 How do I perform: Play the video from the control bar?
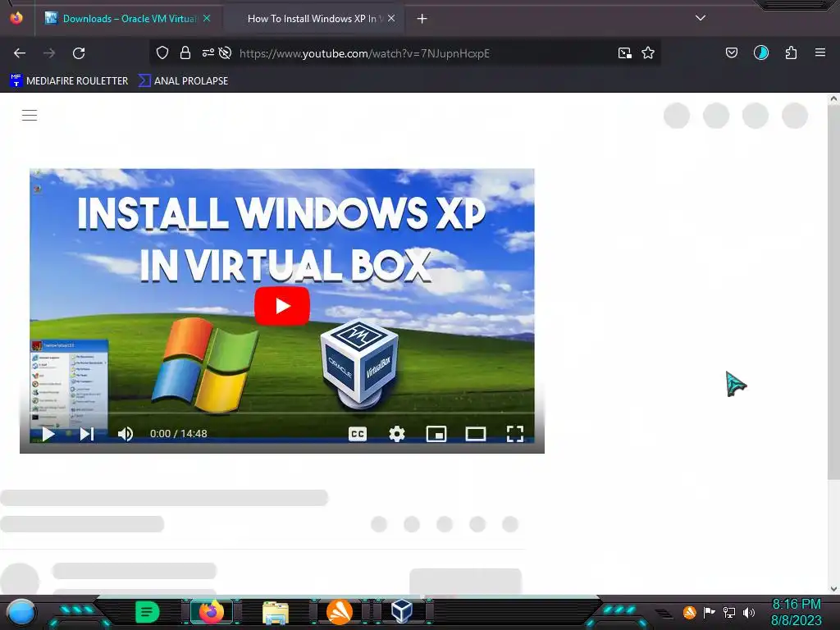pyautogui.click(x=48, y=434)
